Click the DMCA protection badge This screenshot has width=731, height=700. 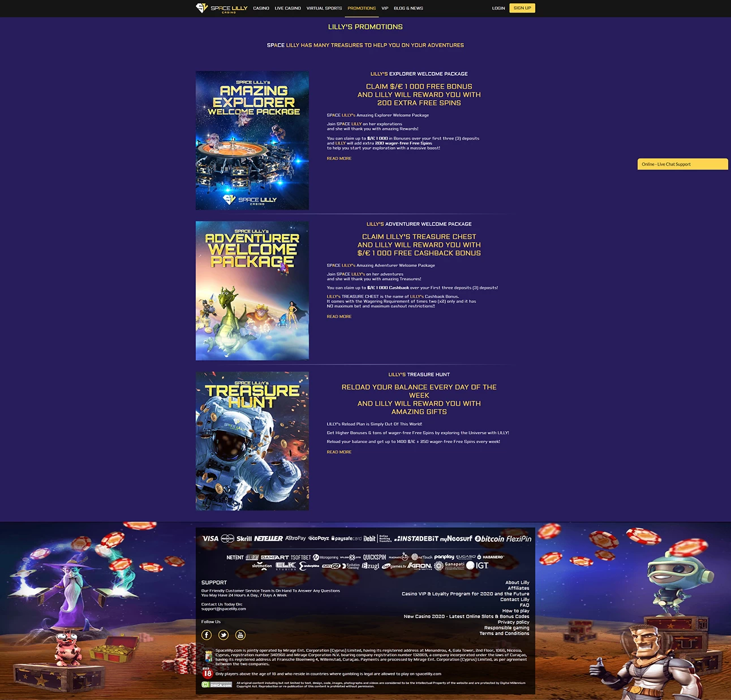pos(217,685)
